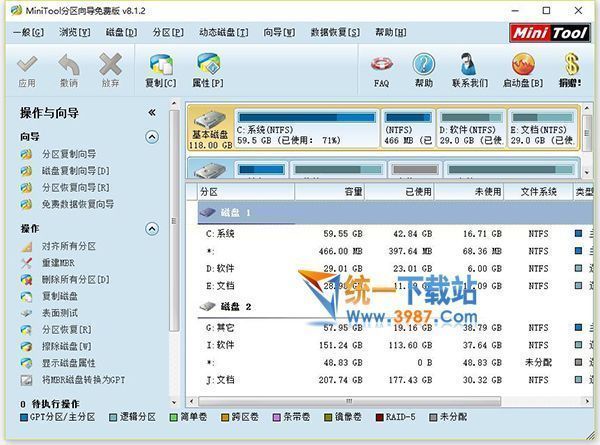Viewport: 600px width, 445px height.
Task: Click side panel scroll down arrow
Action: 174,402
